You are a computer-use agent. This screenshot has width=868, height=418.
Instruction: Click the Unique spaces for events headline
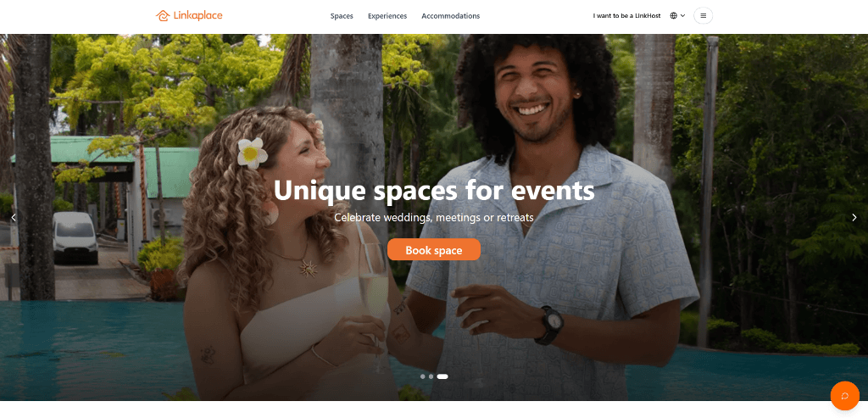point(434,191)
